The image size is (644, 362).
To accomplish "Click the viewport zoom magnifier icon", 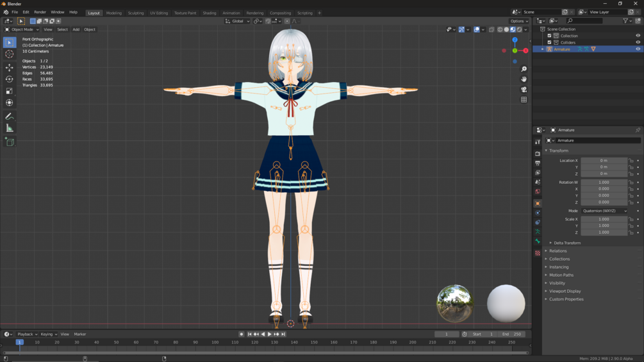I will point(524,69).
